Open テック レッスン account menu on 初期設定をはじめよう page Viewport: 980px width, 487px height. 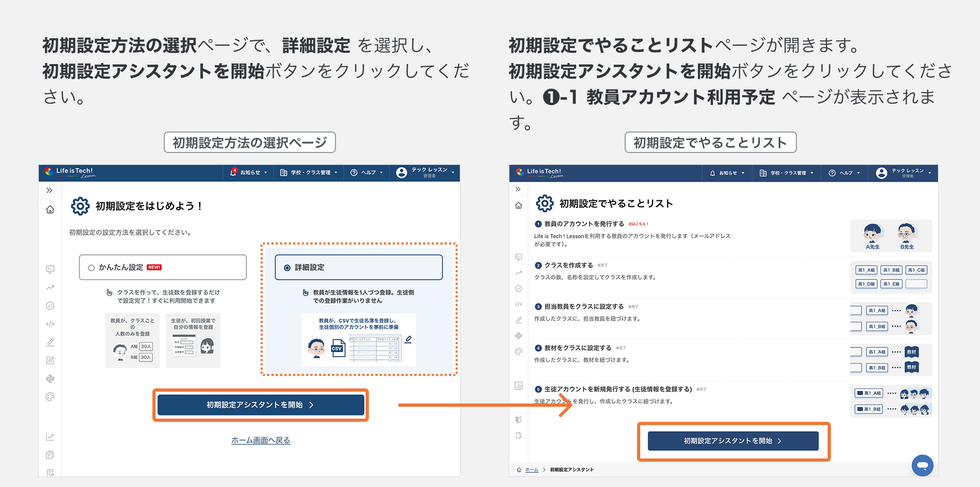click(x=425, y=173)
